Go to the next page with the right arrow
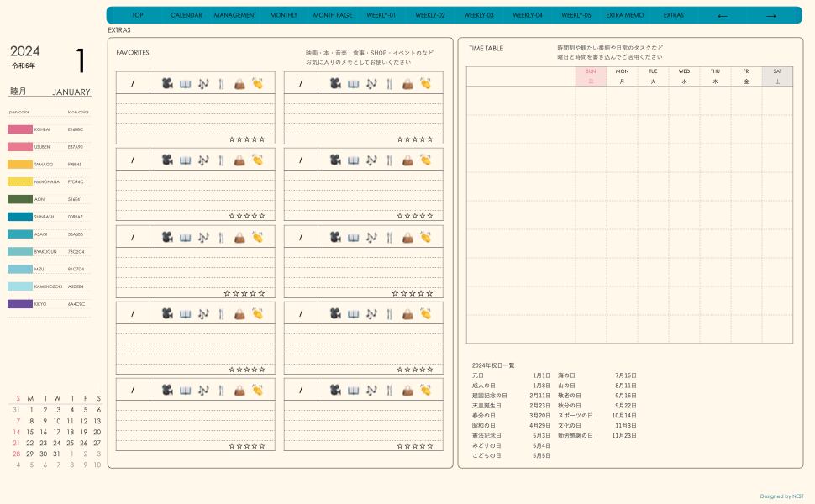This screenshot has width=815, height=504. (770, 16)
